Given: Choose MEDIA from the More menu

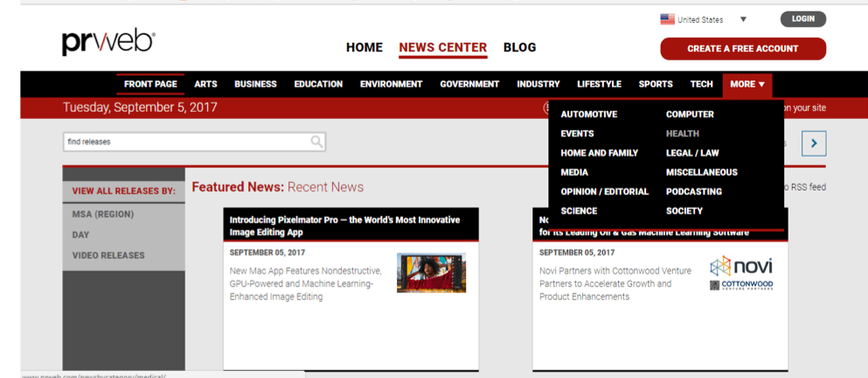Looking at the screenshot, I should pos(574,172).
